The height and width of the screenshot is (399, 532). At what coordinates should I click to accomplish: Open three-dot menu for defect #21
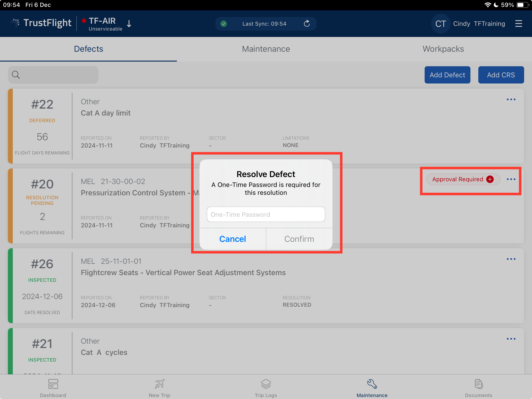pyautogui.click(x=511, y=339)
